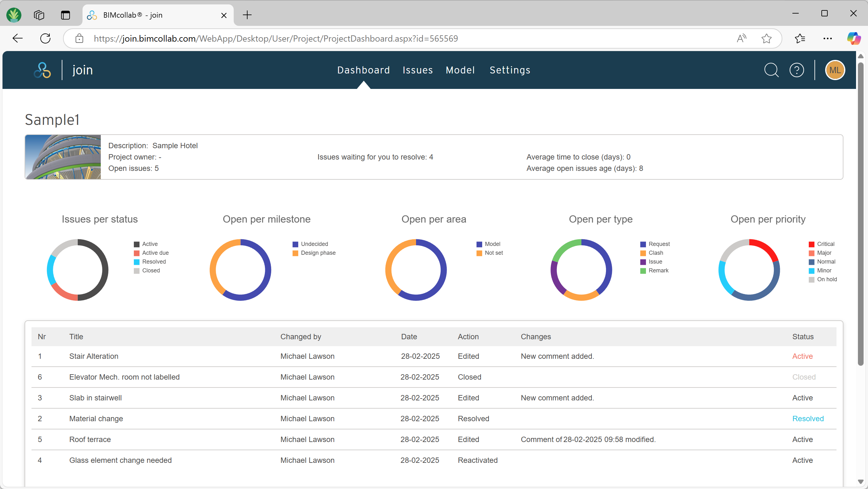Image resolution: width=868 pixels, height=489 pixels.
Task: Open the Settings navigation item
Action: coord(510,70)
